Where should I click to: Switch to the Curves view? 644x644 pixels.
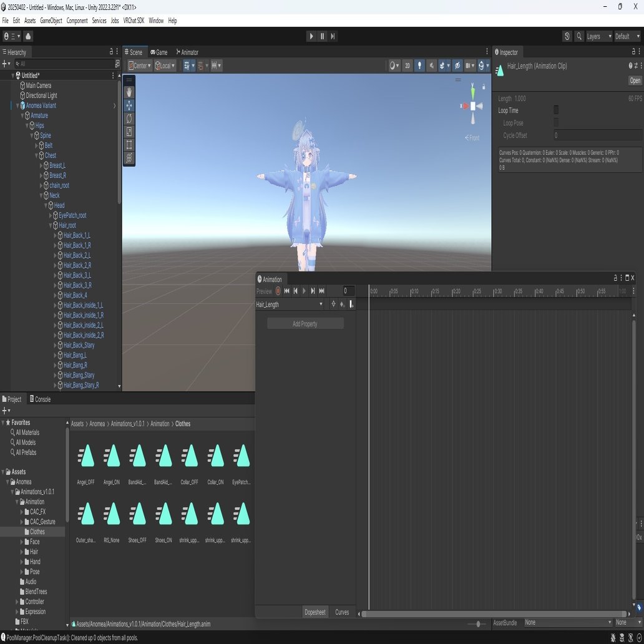click(342, 612)
